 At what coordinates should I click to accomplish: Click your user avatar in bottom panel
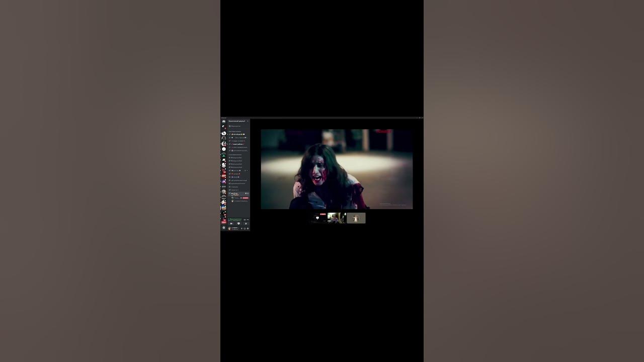229,228
